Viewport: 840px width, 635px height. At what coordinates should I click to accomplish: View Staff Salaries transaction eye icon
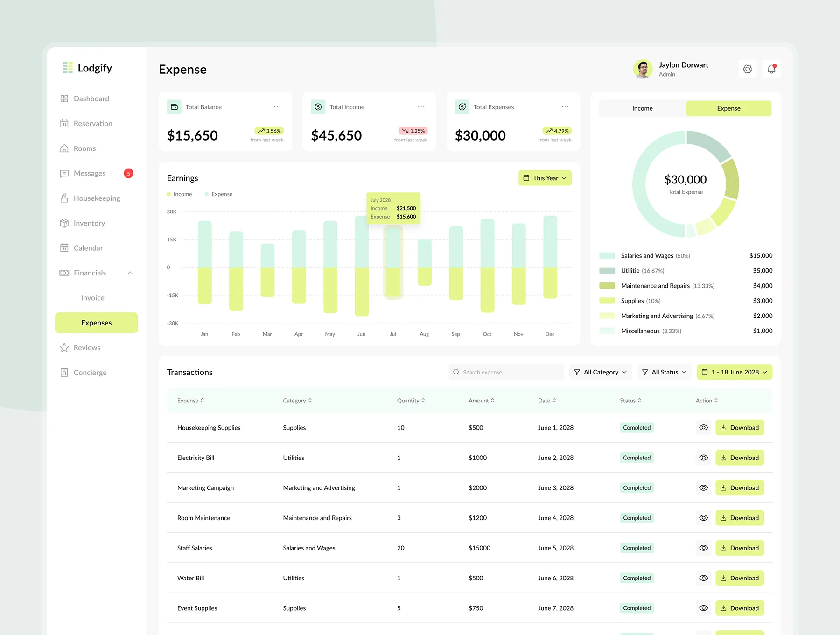click(x=704, y=548)
